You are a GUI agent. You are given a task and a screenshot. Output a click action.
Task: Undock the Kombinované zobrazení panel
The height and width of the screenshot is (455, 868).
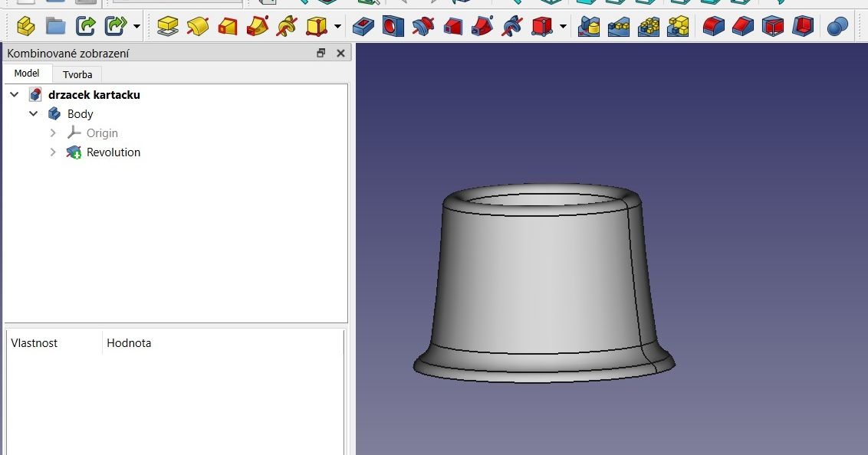click(321, 53)
